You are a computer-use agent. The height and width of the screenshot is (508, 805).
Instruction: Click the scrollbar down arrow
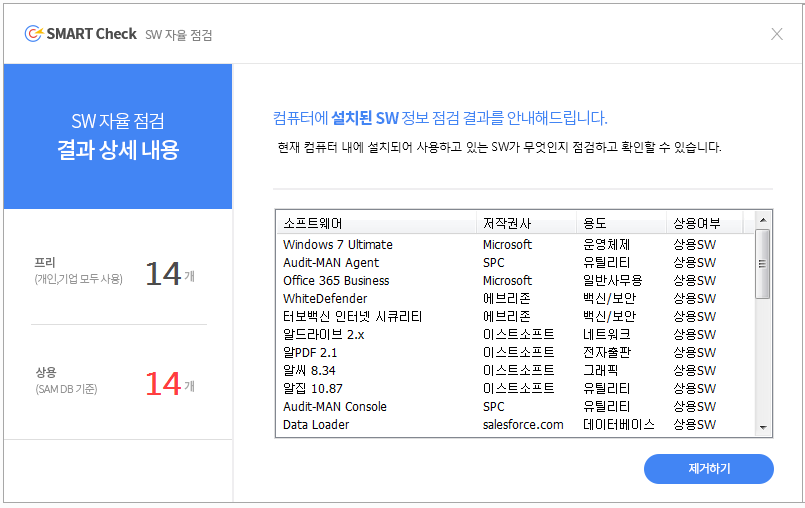tap(763, 427)
